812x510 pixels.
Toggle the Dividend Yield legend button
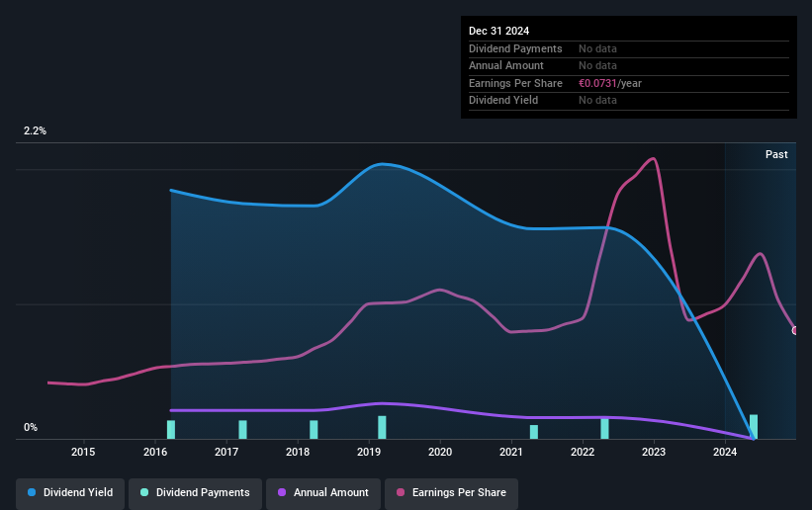tap(70, 492)
